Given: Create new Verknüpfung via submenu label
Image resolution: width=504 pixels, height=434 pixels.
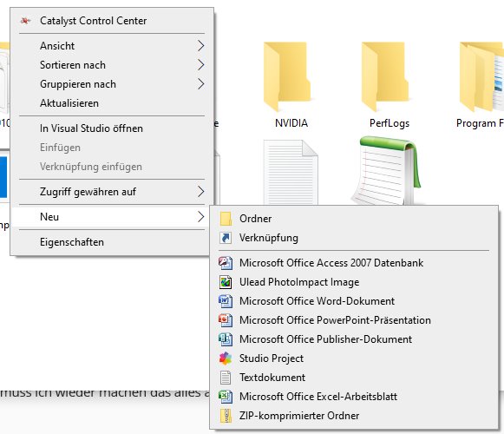Looking at the screenshot, I should [269, 238].
